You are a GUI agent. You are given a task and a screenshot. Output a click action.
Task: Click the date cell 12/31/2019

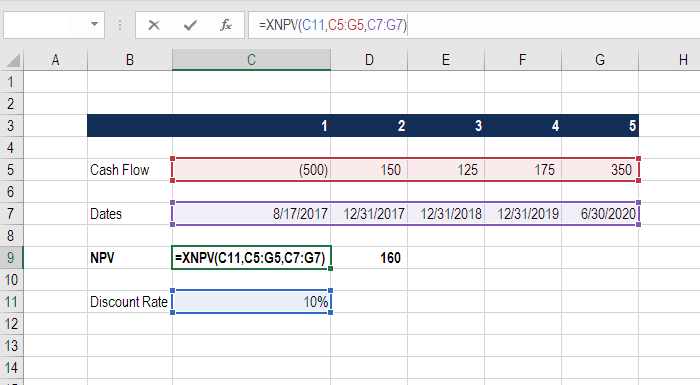[x=523, y=213]
